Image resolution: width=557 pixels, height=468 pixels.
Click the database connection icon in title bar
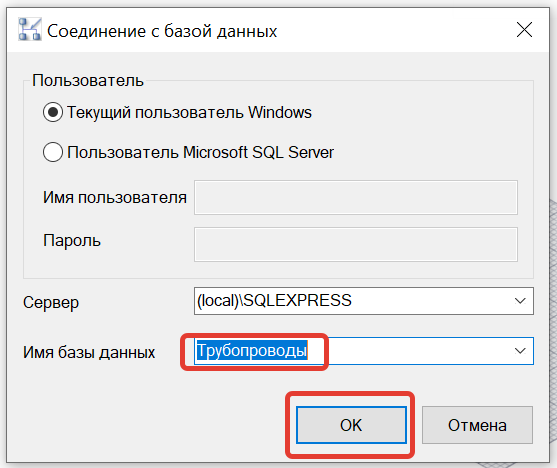[x=30, y=29]
